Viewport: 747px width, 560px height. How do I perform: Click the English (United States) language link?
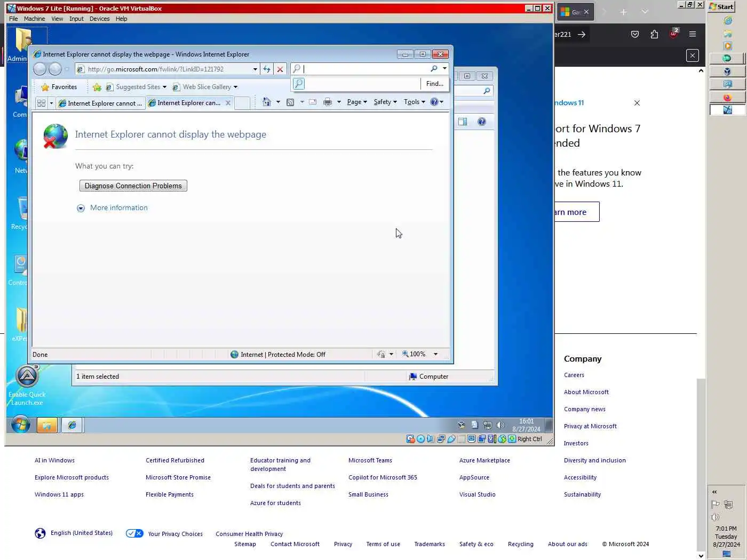click(82, 533)
